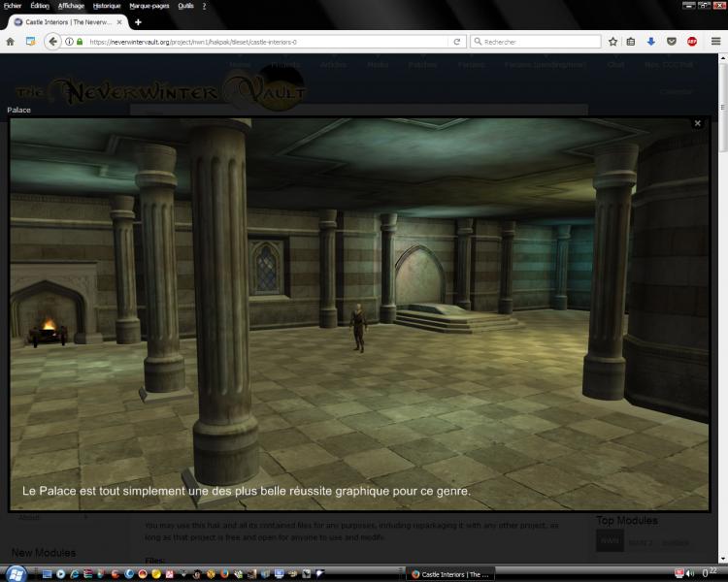Save the page to Pocket

coord(672,42)
